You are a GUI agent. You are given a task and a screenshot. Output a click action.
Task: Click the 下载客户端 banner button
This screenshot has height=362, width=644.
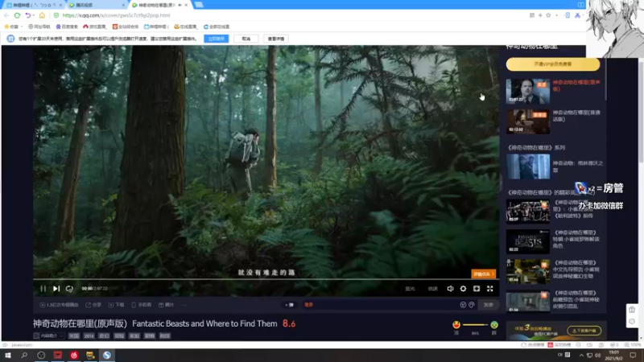[x=584, y=331]
